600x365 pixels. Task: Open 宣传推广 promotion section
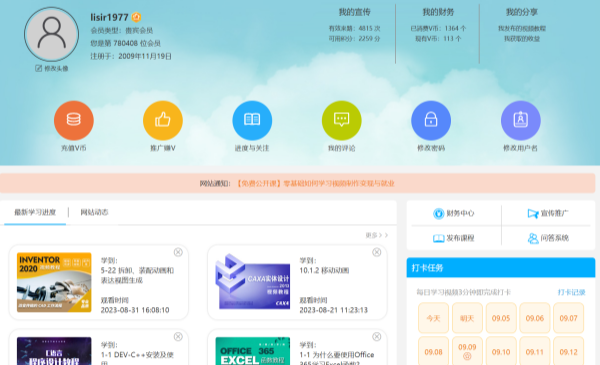click(x=548, y=213)
